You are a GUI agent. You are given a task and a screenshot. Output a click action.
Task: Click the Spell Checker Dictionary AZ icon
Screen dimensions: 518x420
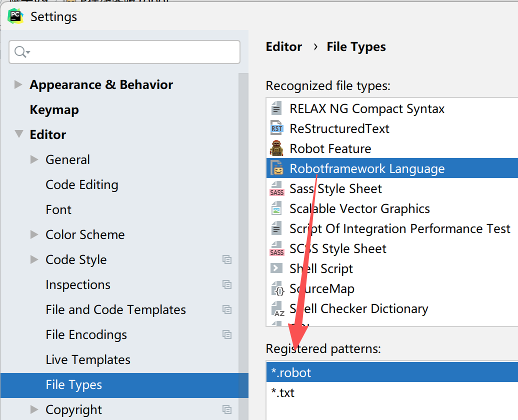(x=277, y=309)
